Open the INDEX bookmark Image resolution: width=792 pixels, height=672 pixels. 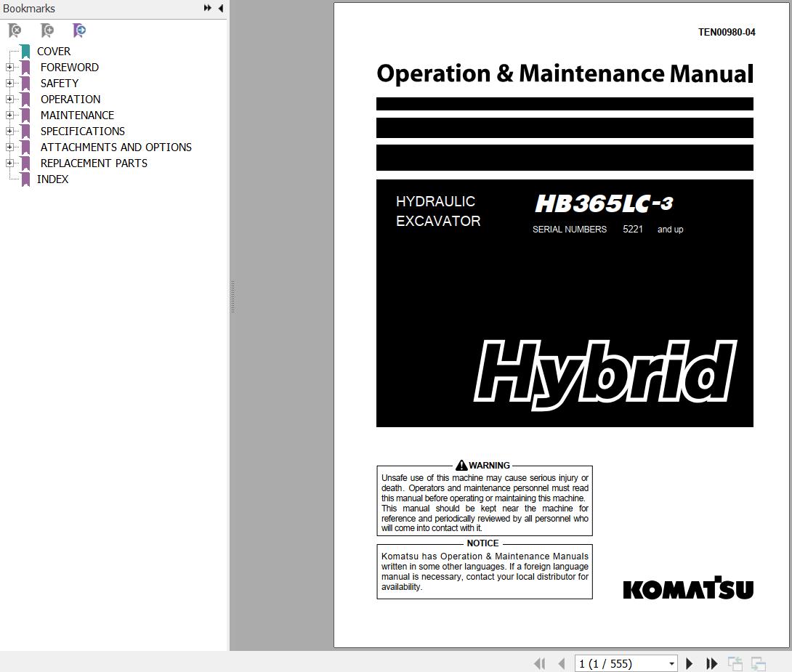(x=52, y=179)
